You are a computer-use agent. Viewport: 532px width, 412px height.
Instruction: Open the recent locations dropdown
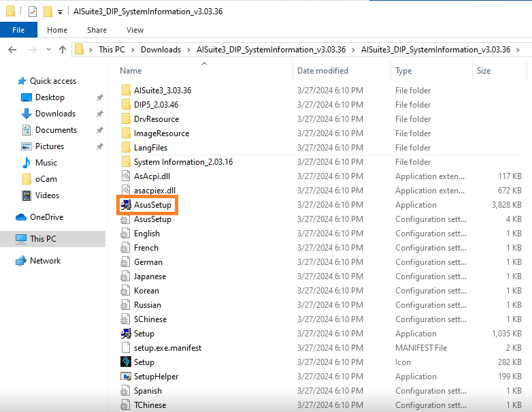pos(48,50)
